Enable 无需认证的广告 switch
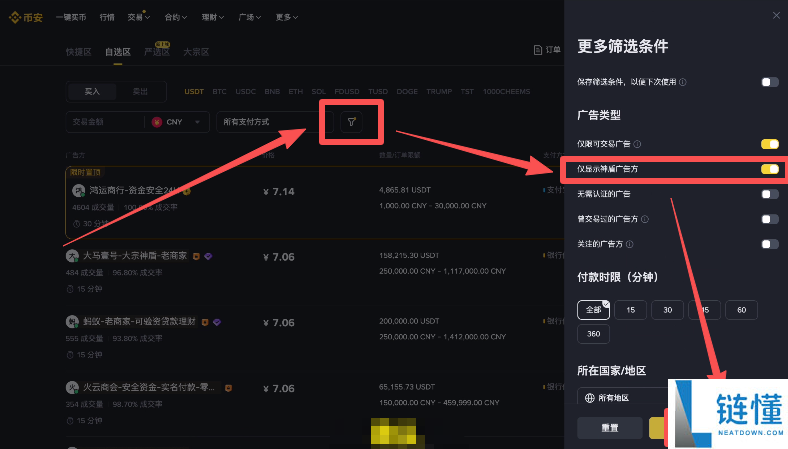 (770, 194)
